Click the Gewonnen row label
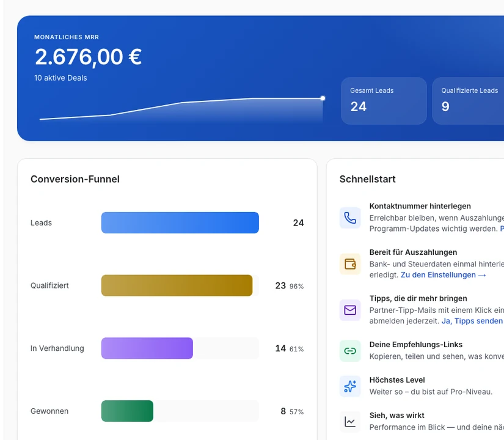The height and width of the screenshot is (440, 504). click(49, 411)
